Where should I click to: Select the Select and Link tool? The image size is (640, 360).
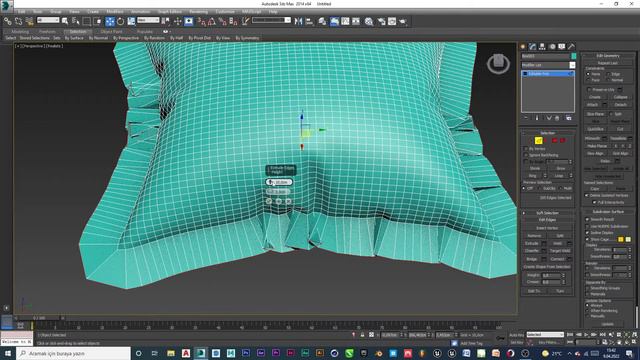[8, 21]
